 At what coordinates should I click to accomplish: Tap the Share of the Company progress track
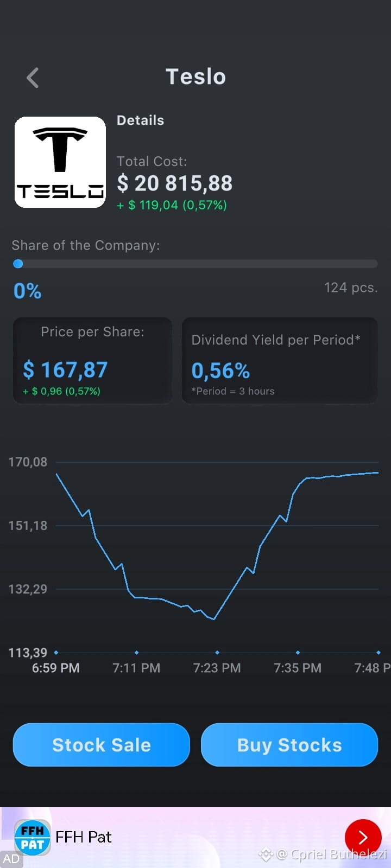(x=195, y=264)
